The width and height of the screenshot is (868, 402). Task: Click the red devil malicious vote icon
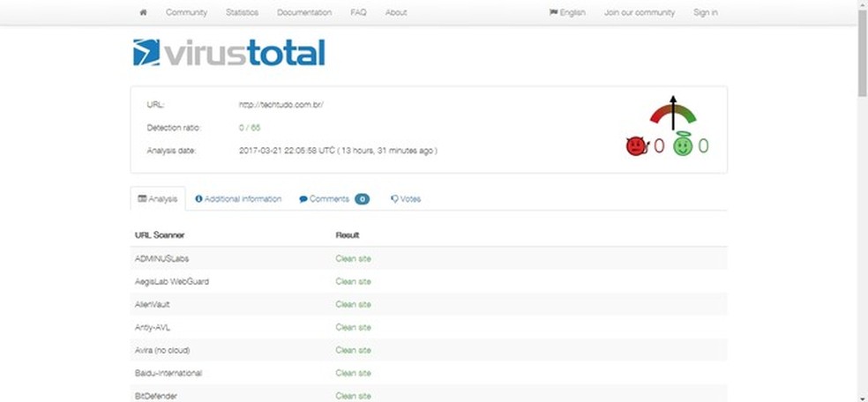(x=637, y=146)
